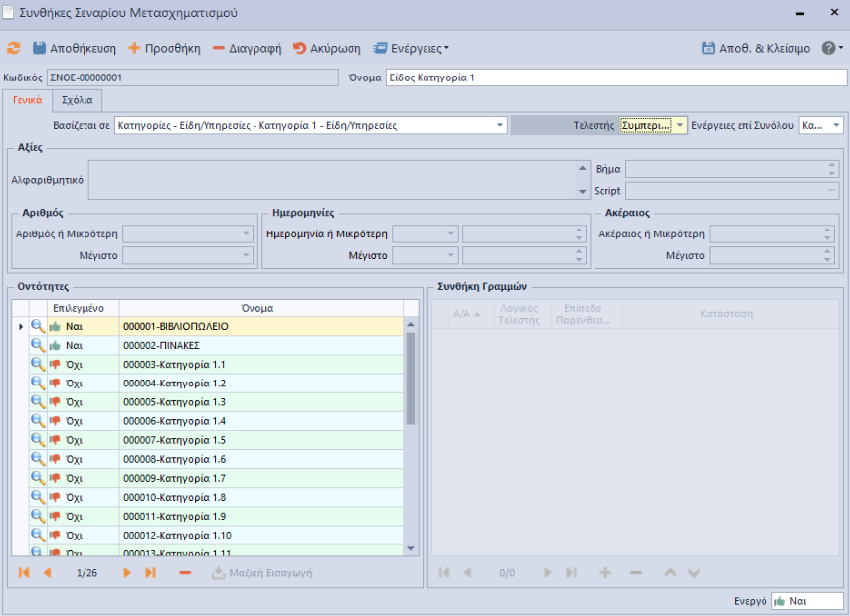Open the Βασίζεται σε dropdown

(x=500, y=126)
